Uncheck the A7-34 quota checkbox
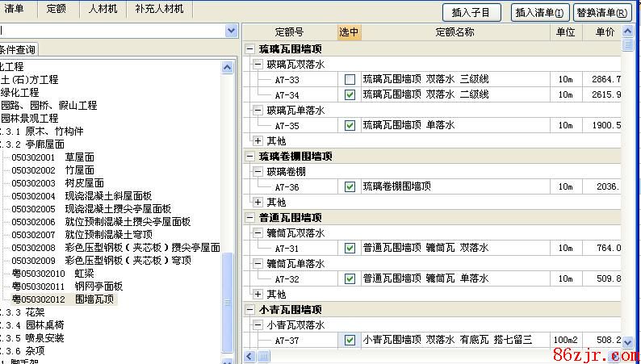 pos(350,94)
